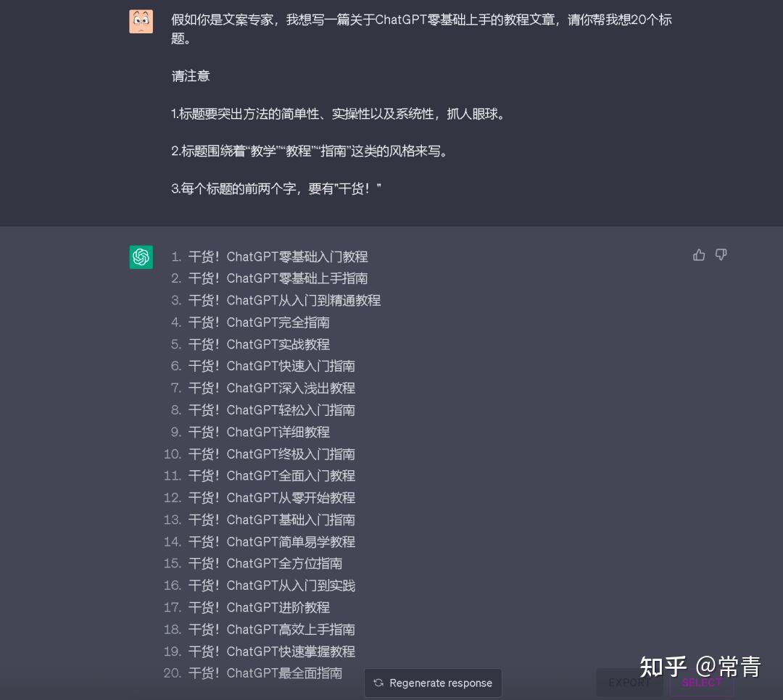Image resolution: width=783 pixels, height=700 pixels.
Task: Click title 12 ChatGPT从零开始教程
Action: (272, 498)
